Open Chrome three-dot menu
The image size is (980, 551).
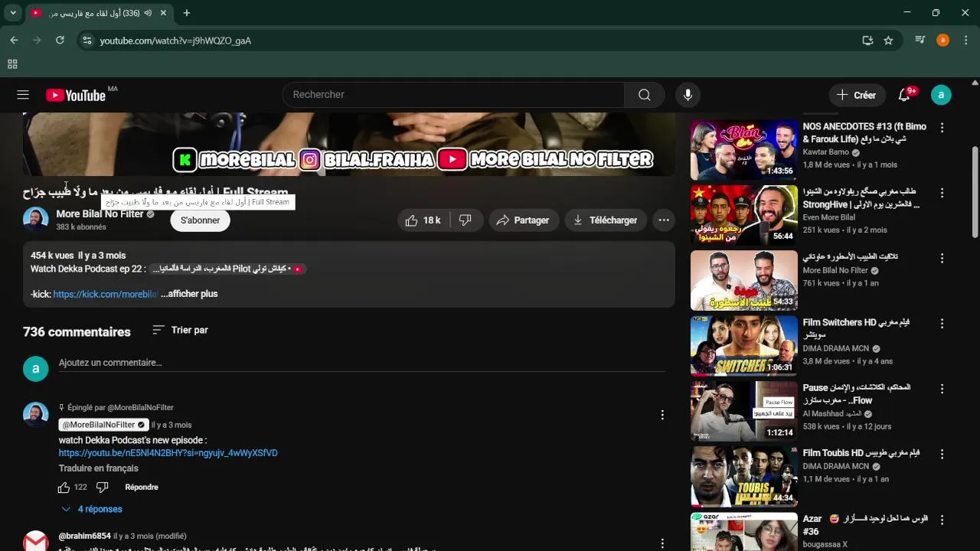click(965, 41)
